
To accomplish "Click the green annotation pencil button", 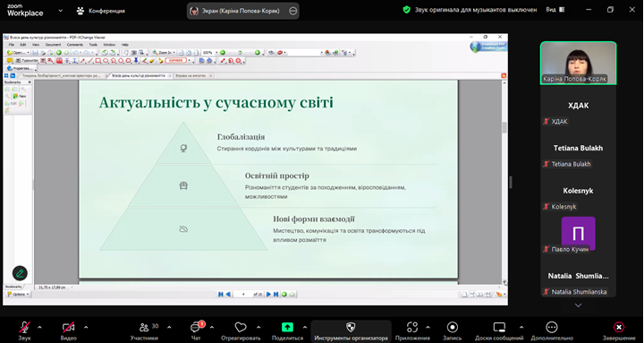I will (20, 273).
